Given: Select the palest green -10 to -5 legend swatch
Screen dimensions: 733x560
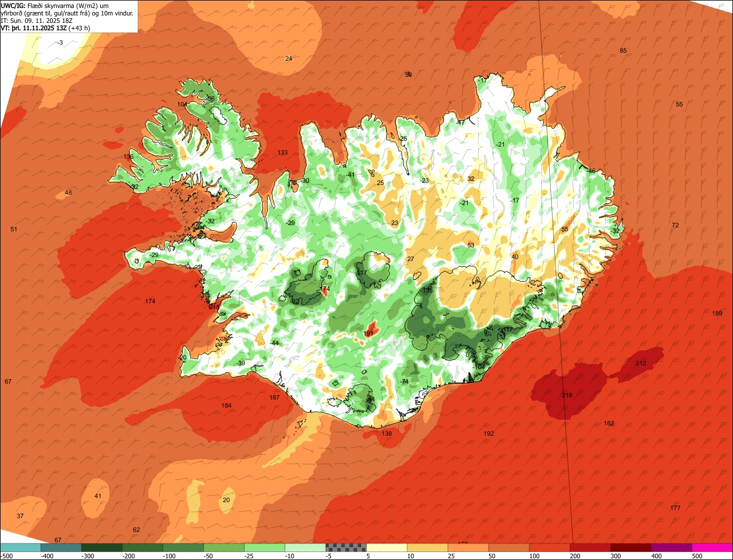Looking at the screenshot, I should 305,547.
